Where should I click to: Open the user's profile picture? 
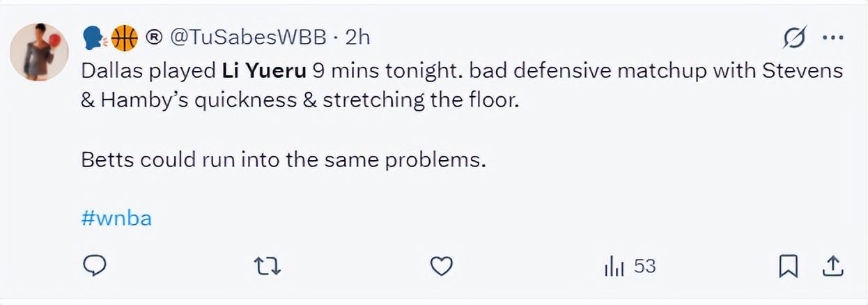tap(40, 52)
